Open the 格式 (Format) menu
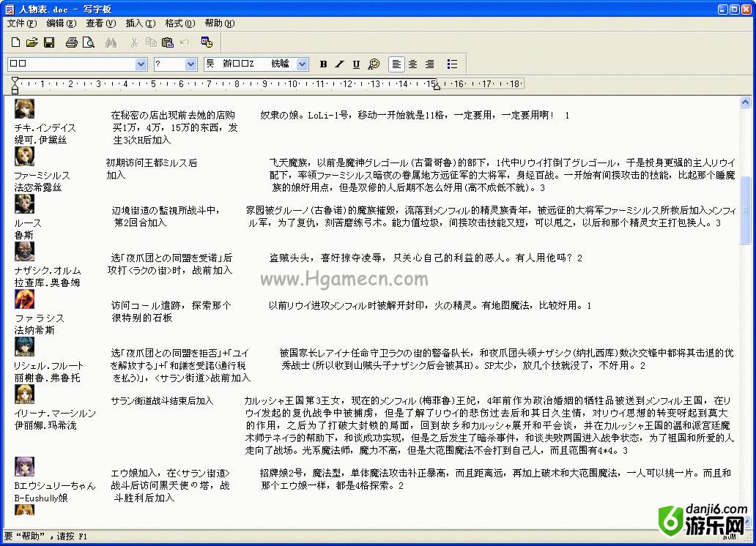The width and height of the screenshot is (756, 546). click(x=179, y=23)
